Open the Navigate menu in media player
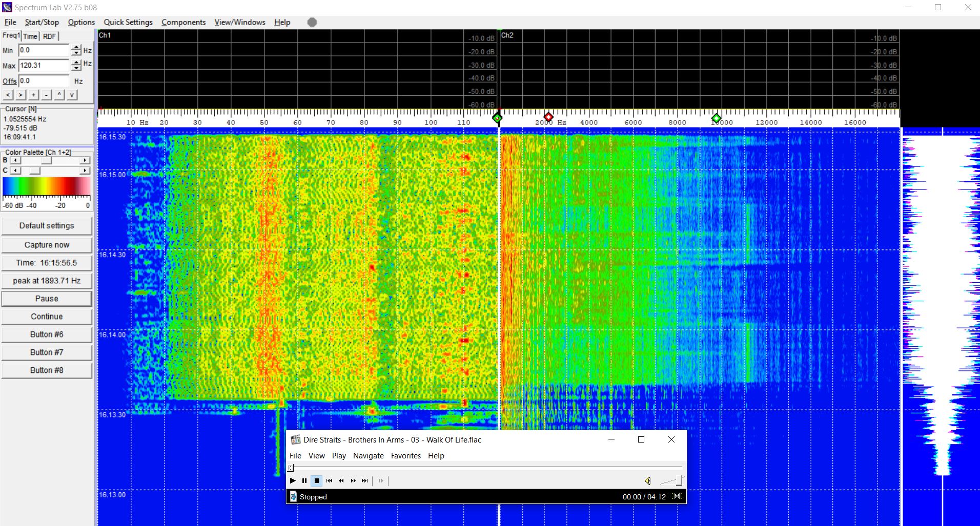The height and width of the screenshot is (526, 980). 368,455
